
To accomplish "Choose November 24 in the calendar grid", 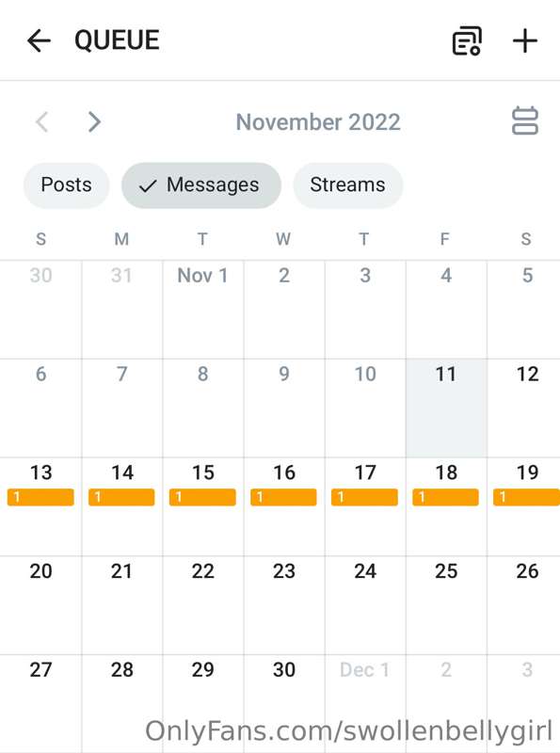I will point(365,605).
